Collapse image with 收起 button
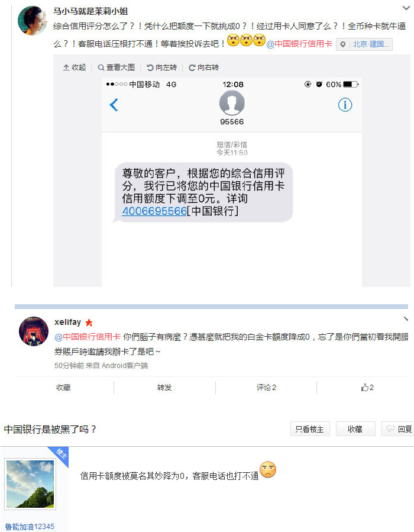This screenshot has height=532, width=414. (x=75, y=67)
